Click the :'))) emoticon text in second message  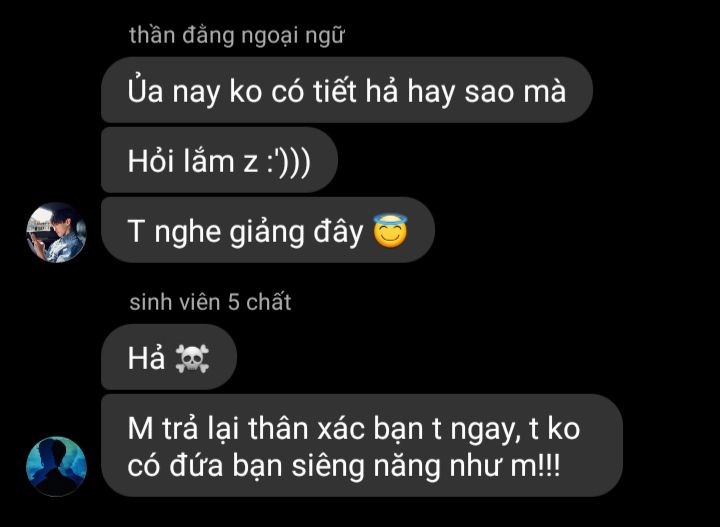click(289, 162)
